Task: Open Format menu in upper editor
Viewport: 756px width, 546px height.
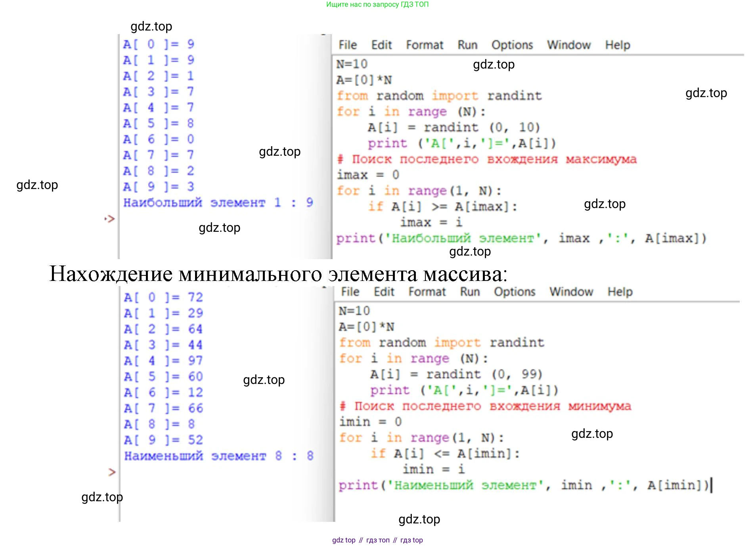Action: pos(424,45)
